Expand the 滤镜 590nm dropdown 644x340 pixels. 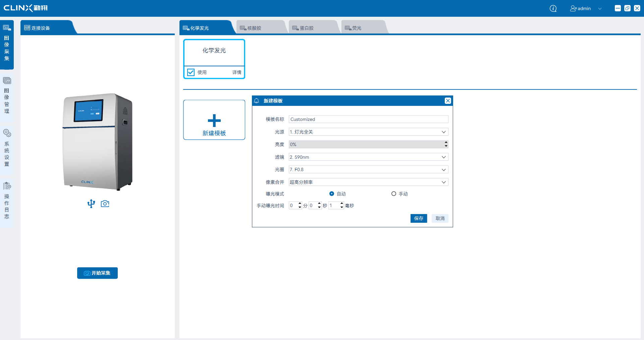coord(443,157)
